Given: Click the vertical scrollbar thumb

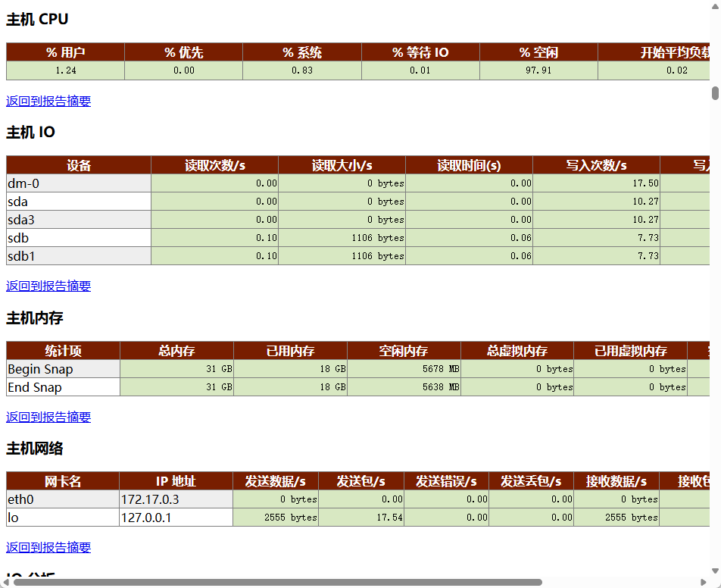Looking at the screenshot, I should 715,93.
